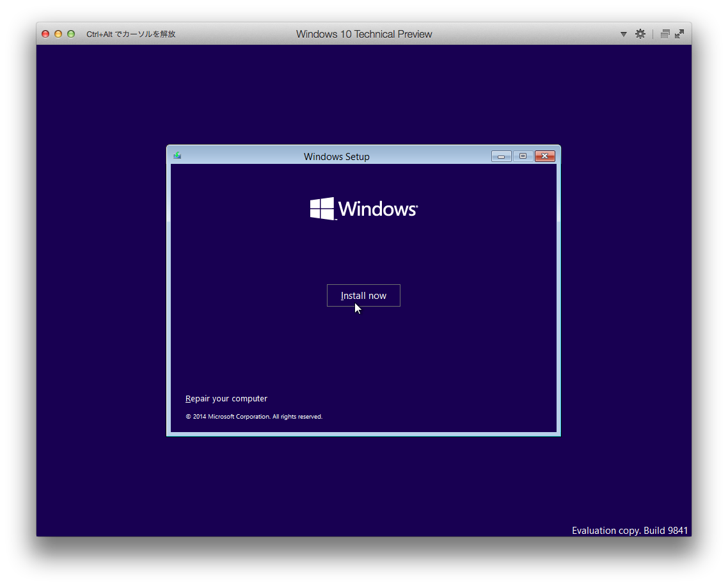728x587 pixels.
Task: Open Repair your computer link
Action: pos(226,399)
